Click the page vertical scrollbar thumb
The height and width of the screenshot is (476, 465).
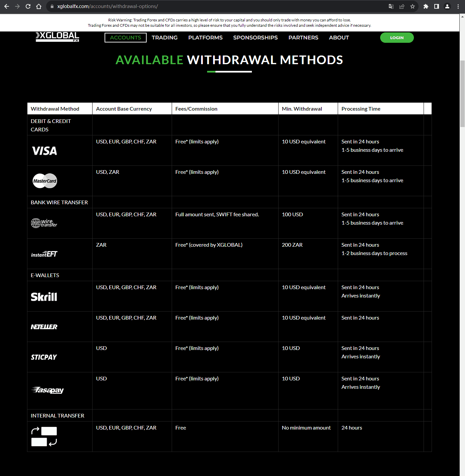pos(462,94)
